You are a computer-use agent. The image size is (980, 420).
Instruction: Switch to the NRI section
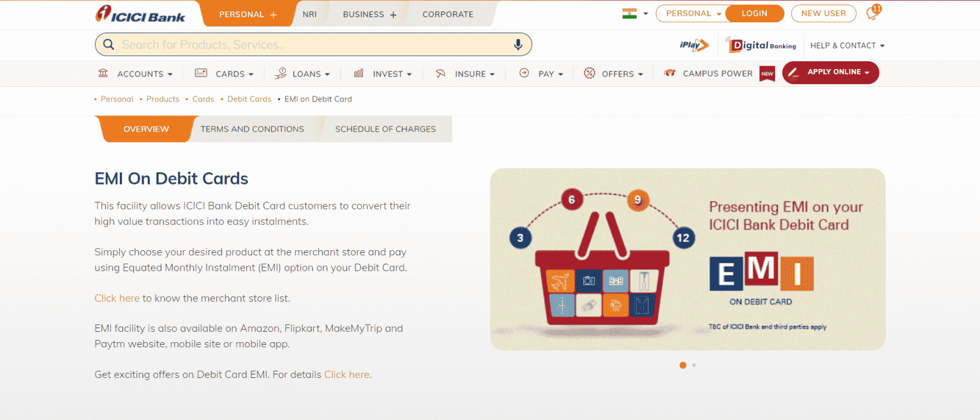(309, 13)
